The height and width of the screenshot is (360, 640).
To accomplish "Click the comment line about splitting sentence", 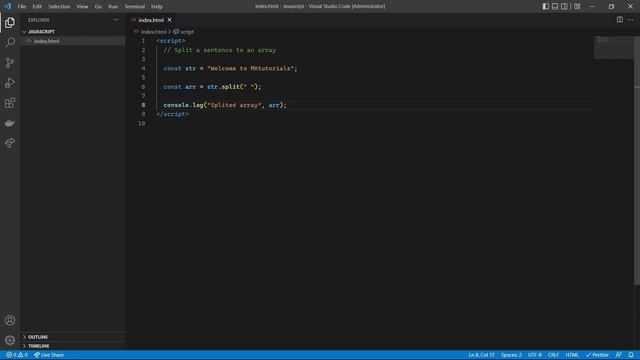I will pyautogui.click(x=220, y=50).
